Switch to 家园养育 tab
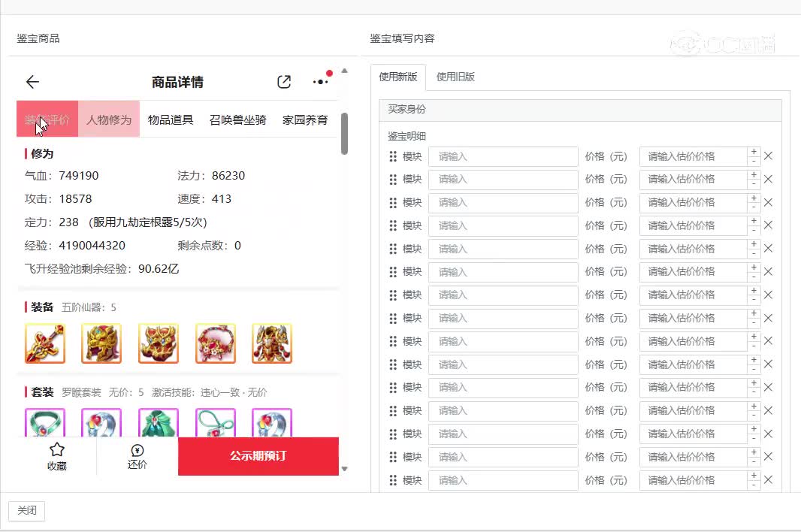 coord(305,119)
